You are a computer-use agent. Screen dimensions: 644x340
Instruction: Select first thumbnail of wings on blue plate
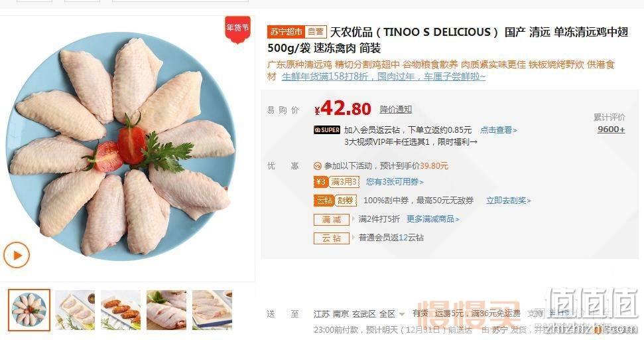(x=29, y=310)
